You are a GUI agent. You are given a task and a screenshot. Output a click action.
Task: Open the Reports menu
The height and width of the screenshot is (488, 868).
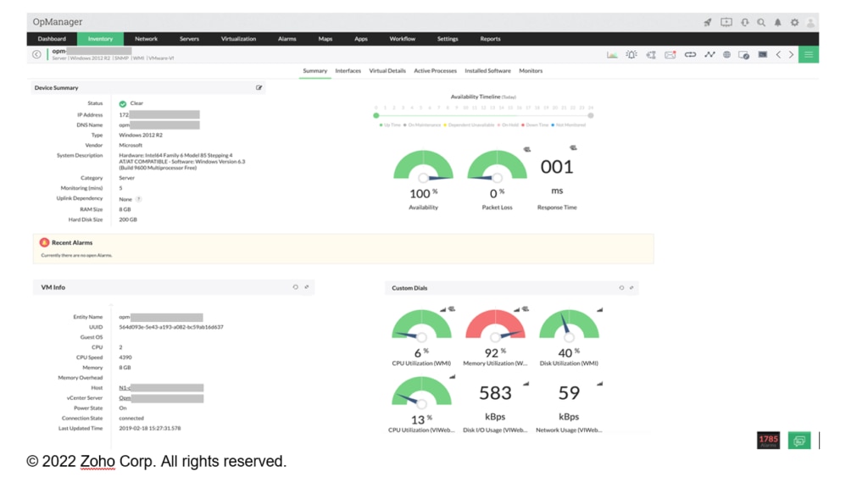tap(491, 39)
